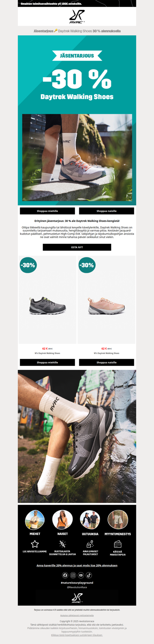154x644 pixels.
Task: Click the star icon above Lue arvostelujamme
Action: pos(35,544)
